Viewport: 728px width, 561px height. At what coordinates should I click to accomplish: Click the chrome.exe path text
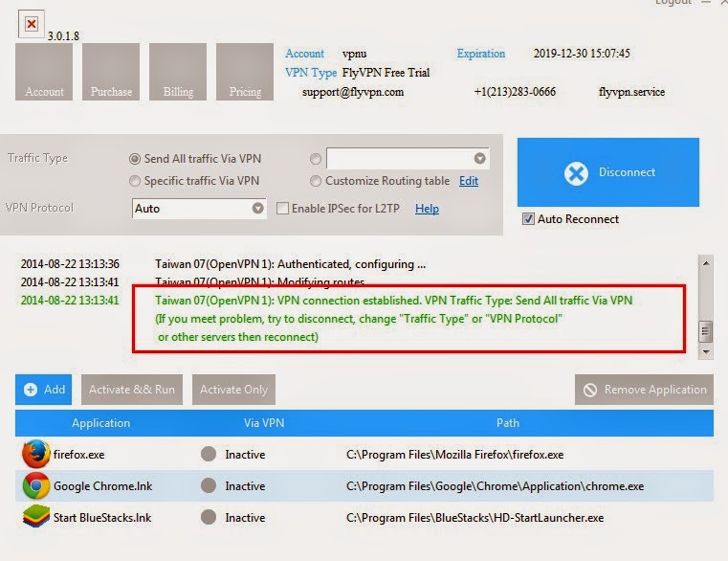point(495,486)
